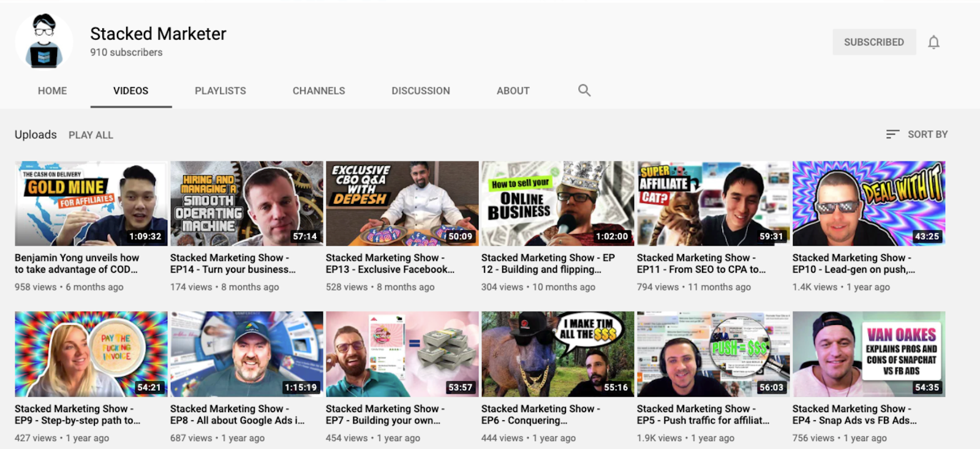The height and width of the screenshot is (449, 980).
Task: Open the EP7 thumbnail with money stacks
Action: (x=402, y=354)
